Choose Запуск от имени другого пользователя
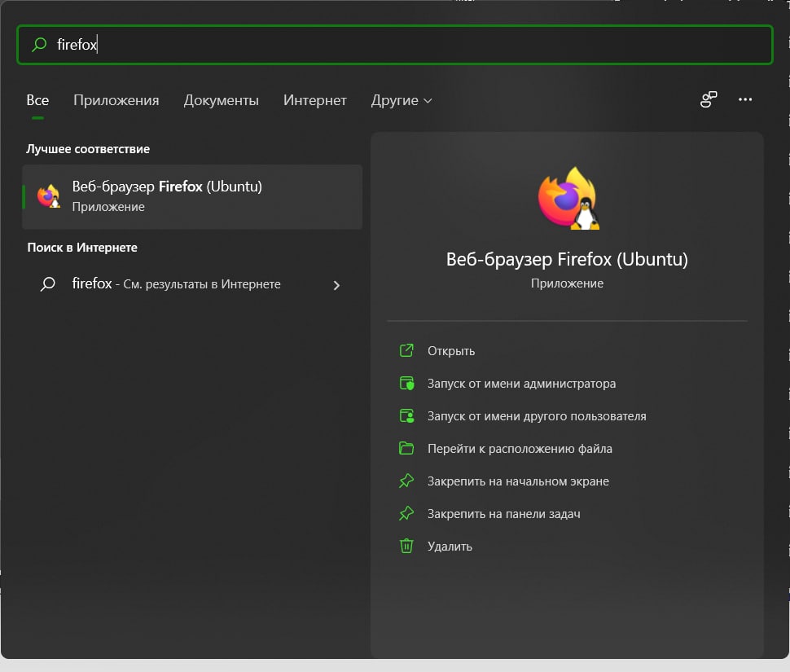790x672 pixels. pos(537,416)
